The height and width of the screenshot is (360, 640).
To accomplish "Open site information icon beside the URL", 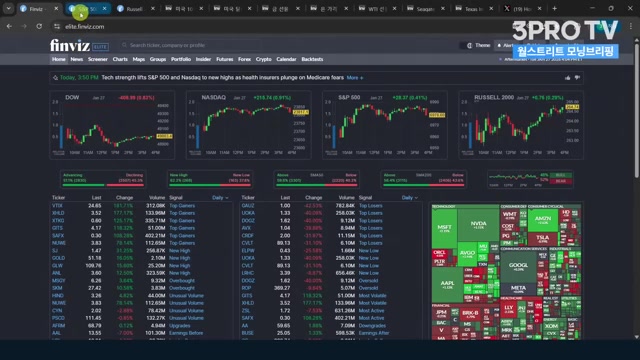I will tap(57, 27).
